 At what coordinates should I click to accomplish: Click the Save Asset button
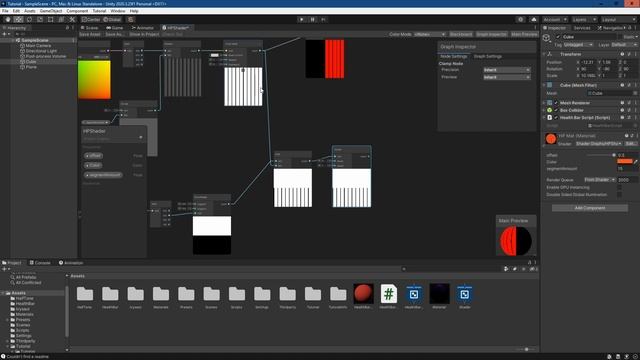(x=90, y=34)
